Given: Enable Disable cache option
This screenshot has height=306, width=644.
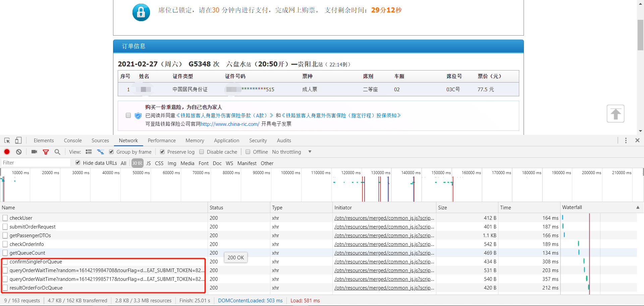Looking at the screenshot, I should (x=202, y=152).
